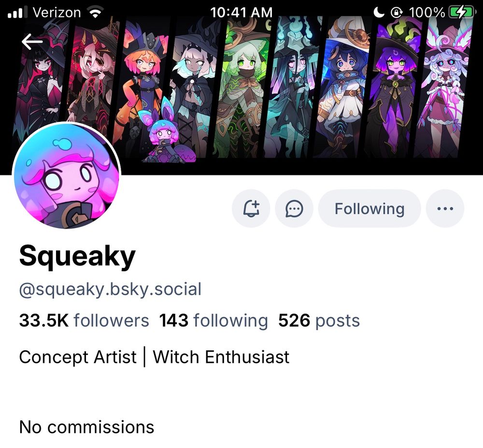Click the 526 posts count
This screenshot has width=483, height=448.
click(319, 320)
